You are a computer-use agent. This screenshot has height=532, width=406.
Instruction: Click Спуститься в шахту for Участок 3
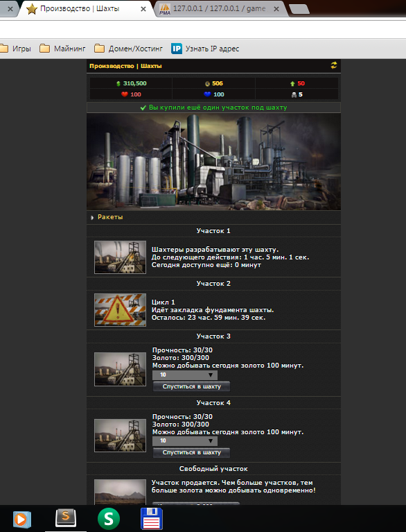[191, 386]
